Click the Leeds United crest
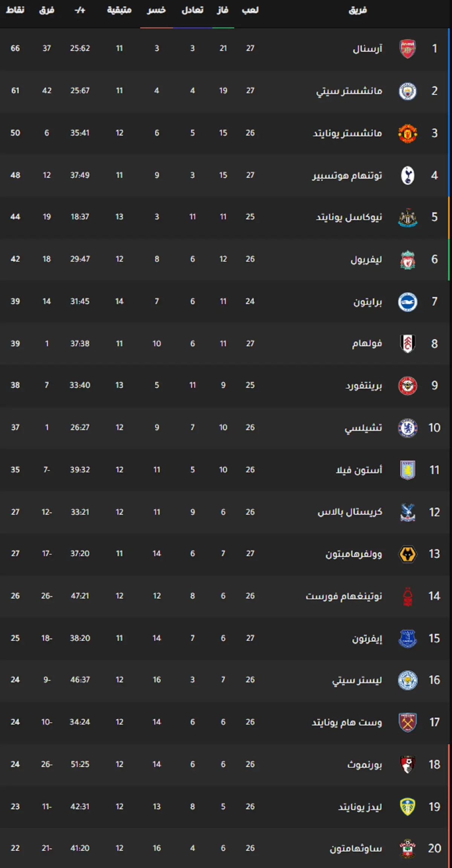The image size is (452, 868). point(408,807)
